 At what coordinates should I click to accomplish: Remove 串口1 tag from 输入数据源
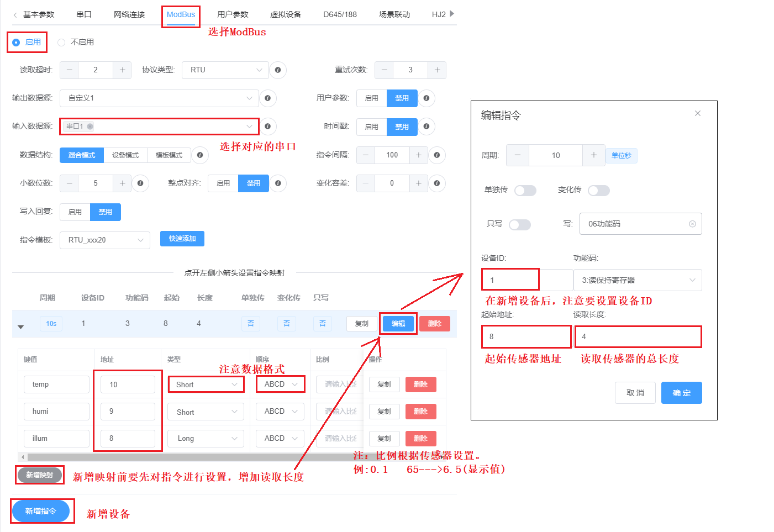pyautogui.click(x=90, y=127)
